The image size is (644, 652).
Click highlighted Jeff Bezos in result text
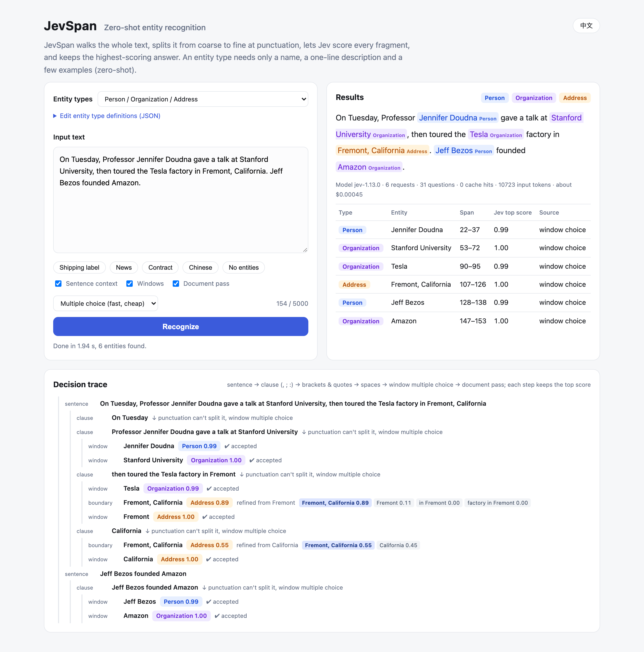pyautogui.click(x=464, y=150)
